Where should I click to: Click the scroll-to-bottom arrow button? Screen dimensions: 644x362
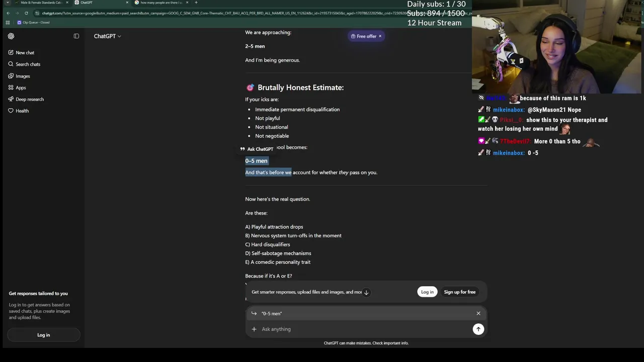pos(366,292)
